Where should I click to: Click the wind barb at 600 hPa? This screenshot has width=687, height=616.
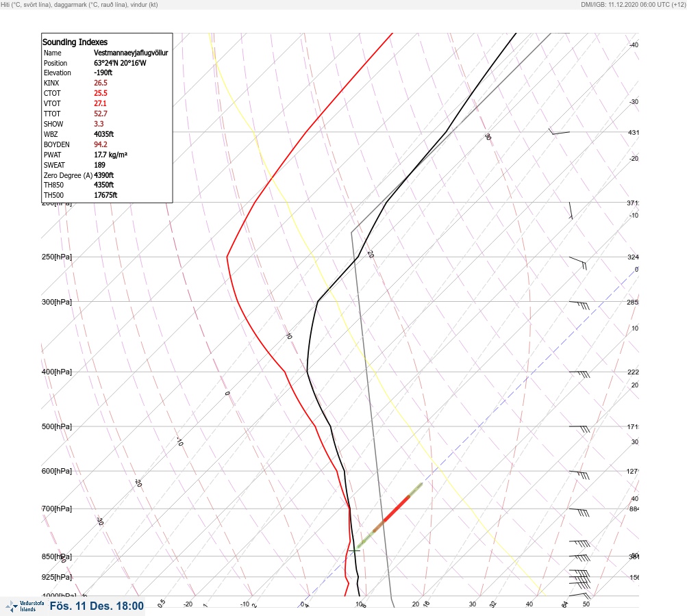click(579, 474)
